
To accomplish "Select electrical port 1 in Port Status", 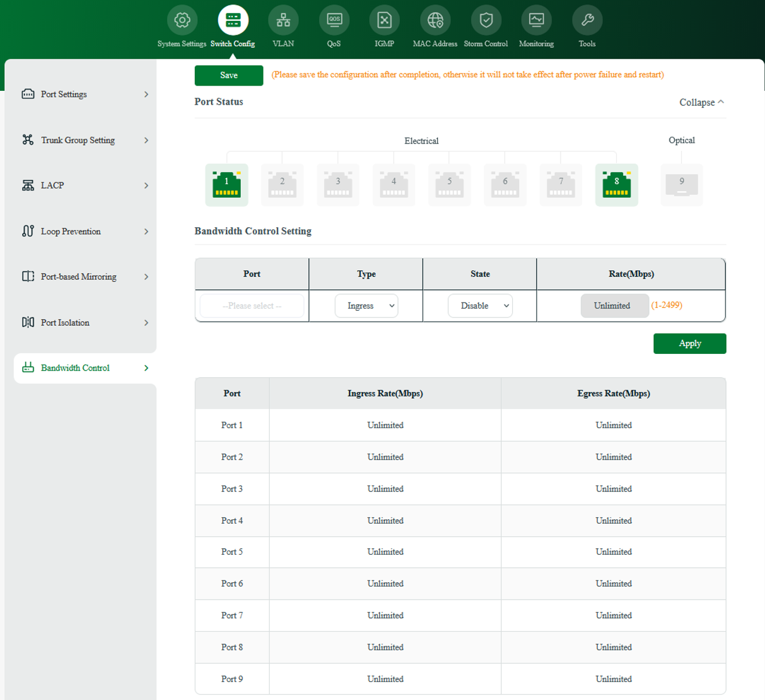I will click(x=227, y=185).
